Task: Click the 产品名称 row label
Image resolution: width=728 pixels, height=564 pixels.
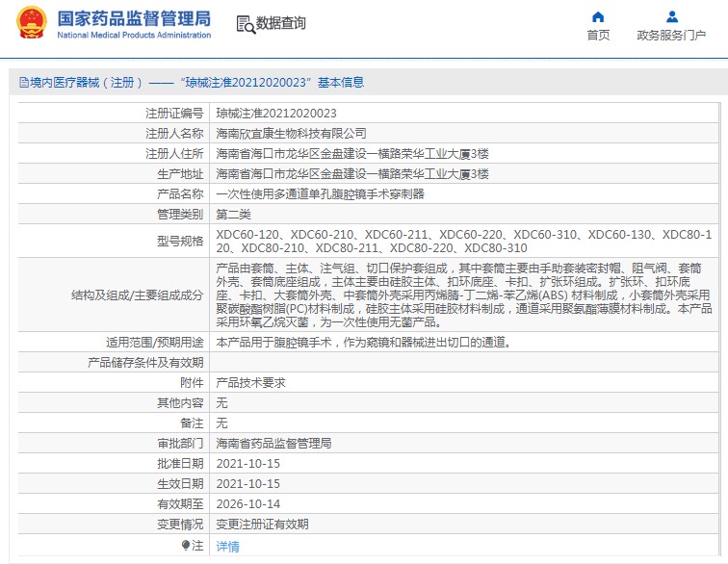Action: pos(180,194)
